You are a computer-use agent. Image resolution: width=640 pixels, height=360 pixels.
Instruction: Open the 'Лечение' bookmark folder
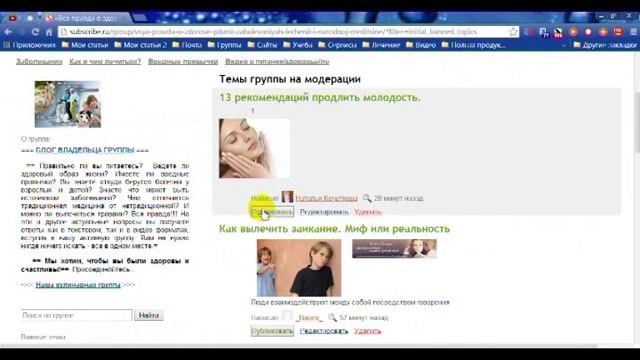click(x=381, y=45)
